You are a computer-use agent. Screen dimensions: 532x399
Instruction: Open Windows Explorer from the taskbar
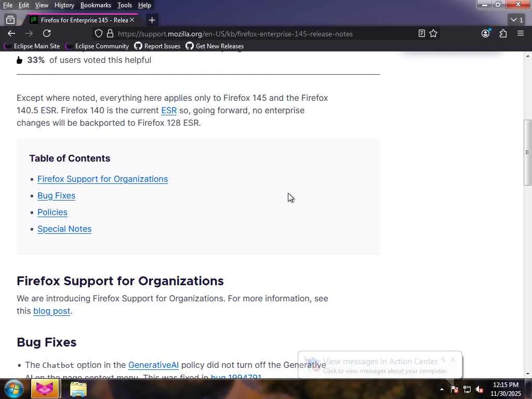(78, 389)
